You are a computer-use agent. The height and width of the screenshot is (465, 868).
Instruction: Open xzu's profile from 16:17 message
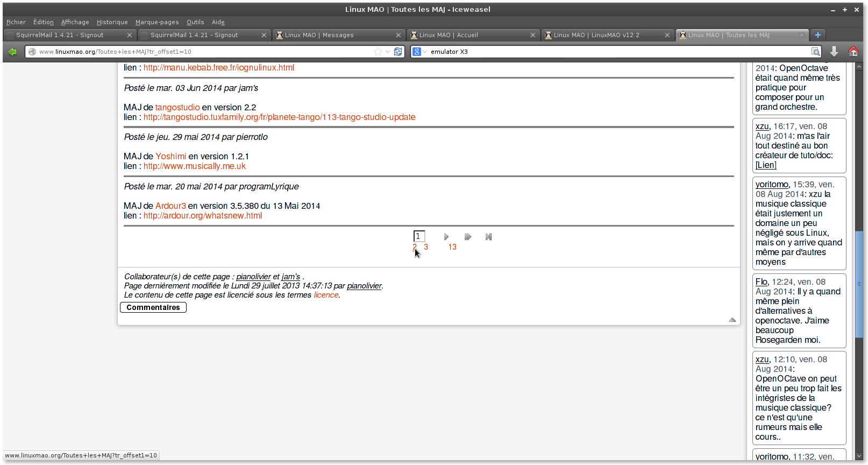point(762,126)
